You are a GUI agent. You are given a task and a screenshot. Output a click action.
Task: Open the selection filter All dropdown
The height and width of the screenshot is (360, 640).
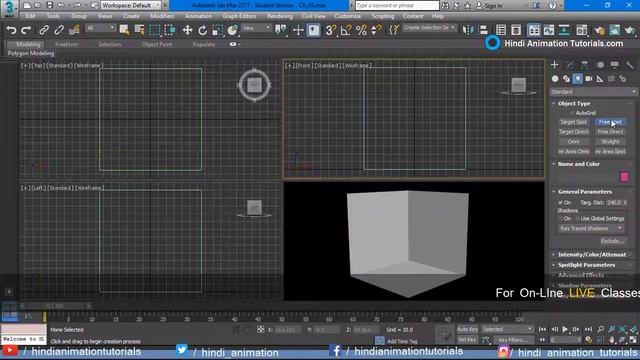100,28
